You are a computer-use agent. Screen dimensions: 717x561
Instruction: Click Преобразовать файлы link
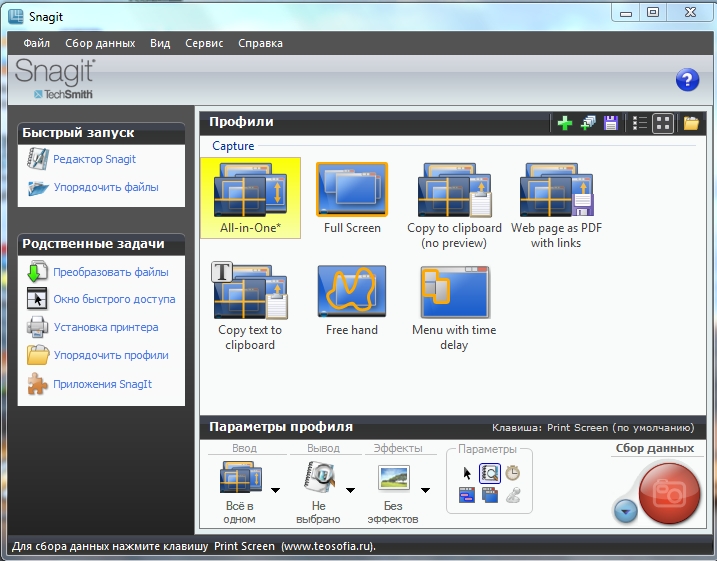coord(111,272)
